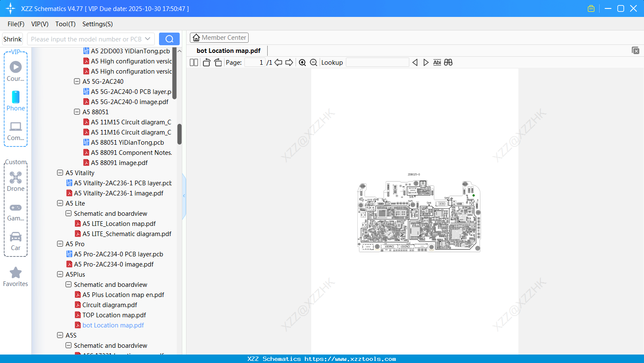Open Member Center
This screenshot has width=644, height=363.
pyautogui.click(x=219, y=38)
